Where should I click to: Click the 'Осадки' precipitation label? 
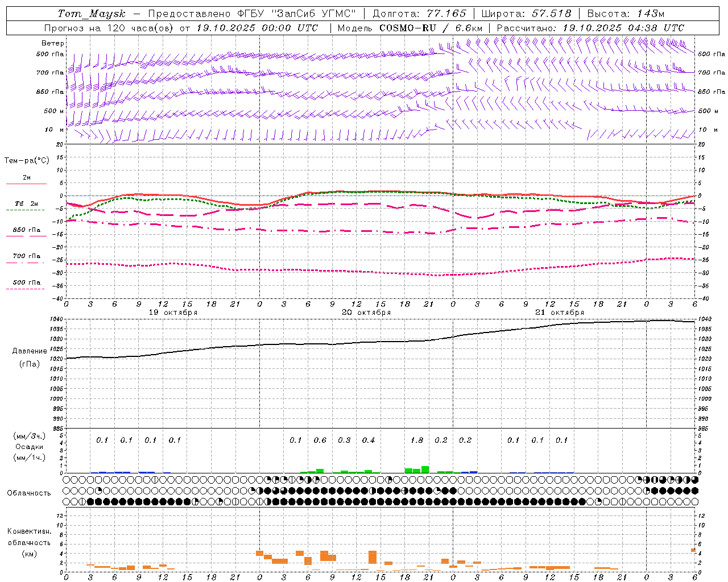pyautogui.click(x=29, y=447)
